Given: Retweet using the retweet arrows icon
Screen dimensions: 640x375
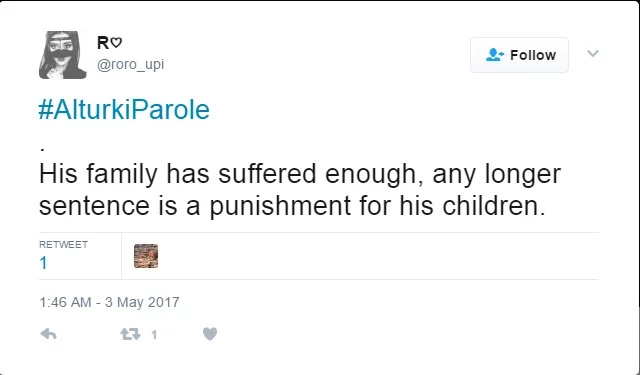Looking at the screenshot, I should pos(130,335).
